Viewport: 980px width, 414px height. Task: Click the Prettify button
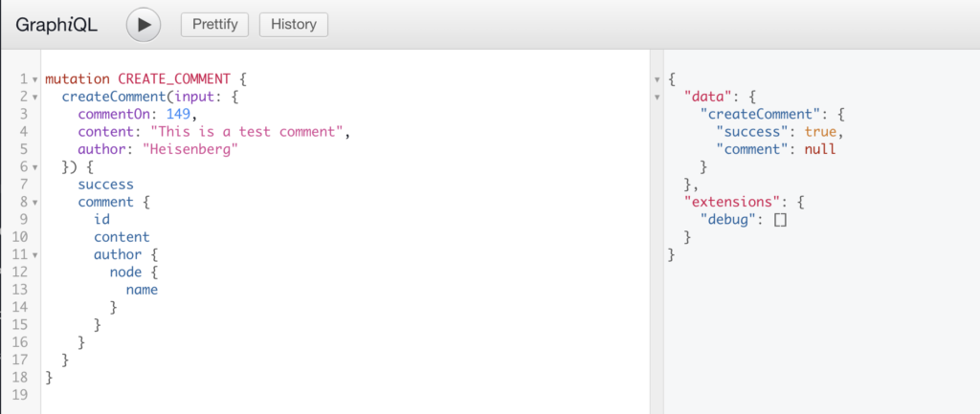[215, 25]
